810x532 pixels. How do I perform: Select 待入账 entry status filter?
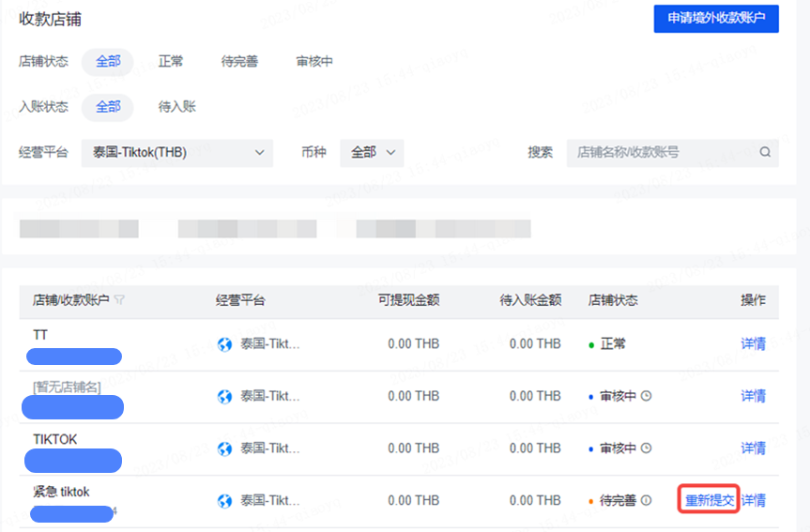pyautogui.click(x=176, y=107)
